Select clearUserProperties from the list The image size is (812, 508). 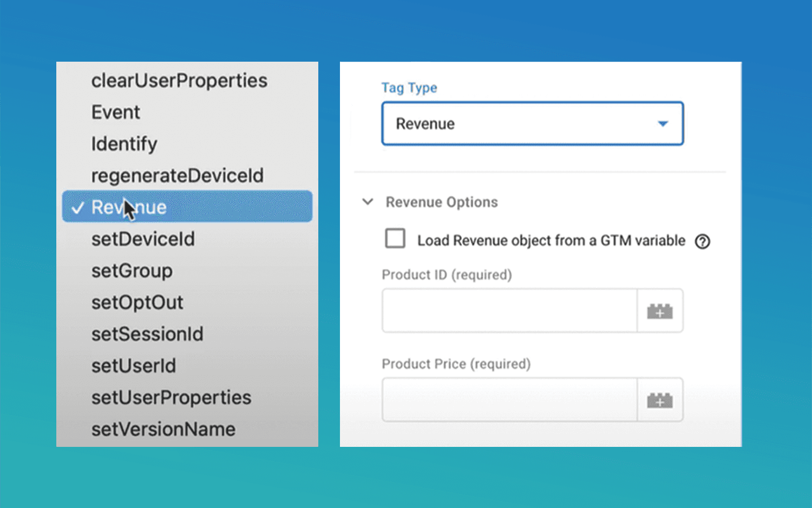179,80
